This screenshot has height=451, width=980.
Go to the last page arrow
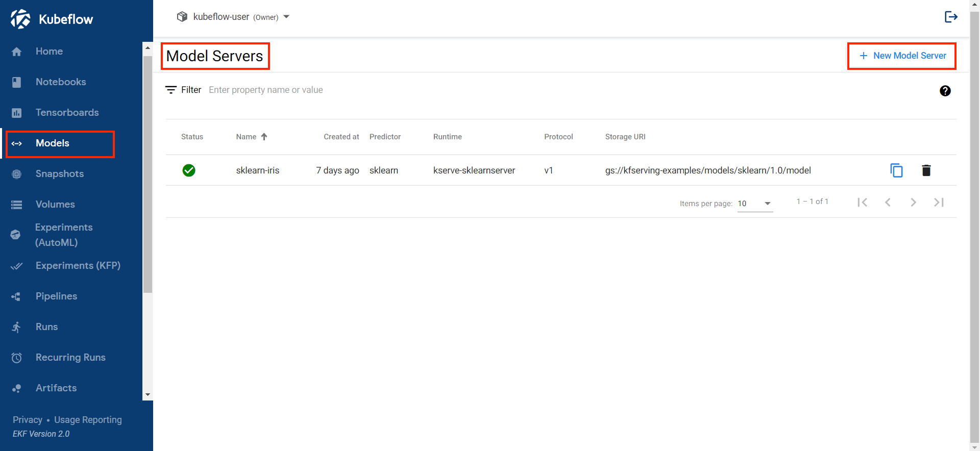939,203
